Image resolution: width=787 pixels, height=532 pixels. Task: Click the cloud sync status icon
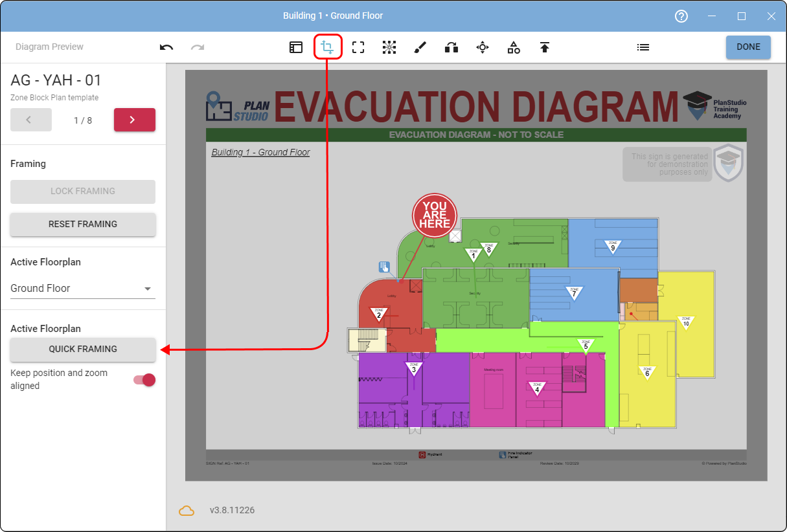[187, 511]
